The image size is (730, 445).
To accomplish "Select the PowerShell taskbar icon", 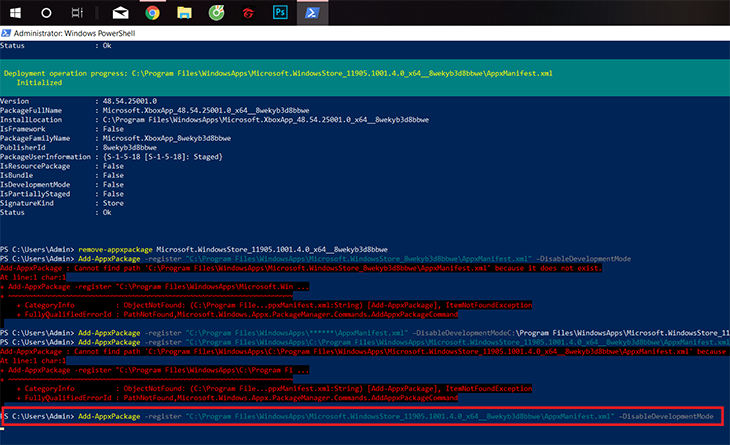I will [312, 13].
